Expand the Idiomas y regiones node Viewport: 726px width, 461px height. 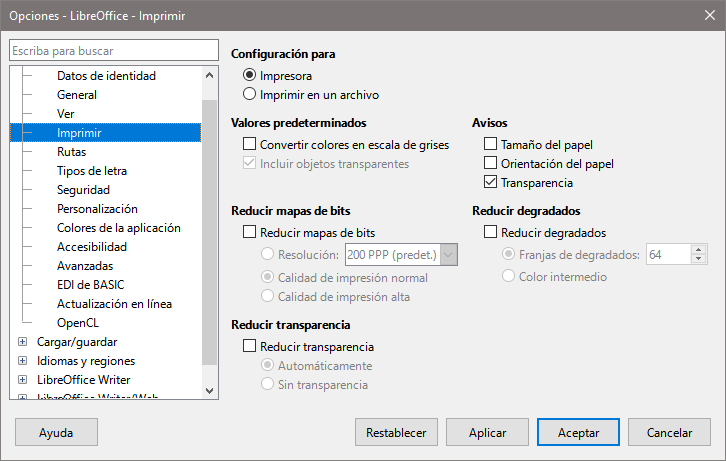(22, 361)
